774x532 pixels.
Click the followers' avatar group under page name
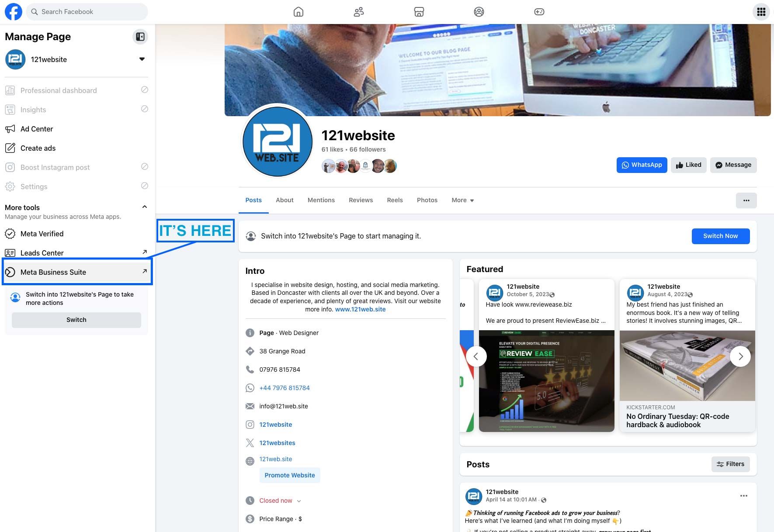coord(359,166)
